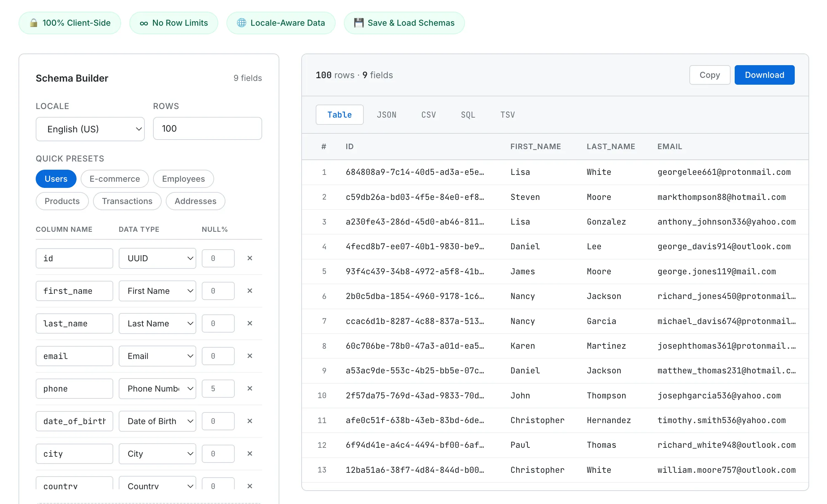Switch to the SQL output tab
Viewport: 827px width, 504px height.
[x=468, y=115]
